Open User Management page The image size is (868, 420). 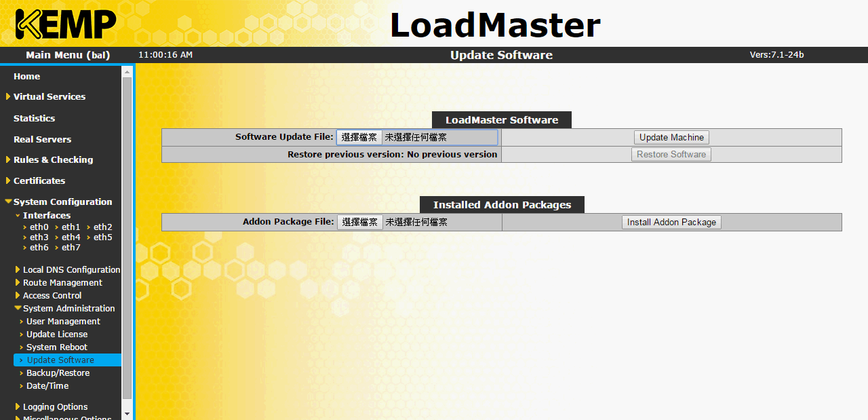tap(63, 322)
